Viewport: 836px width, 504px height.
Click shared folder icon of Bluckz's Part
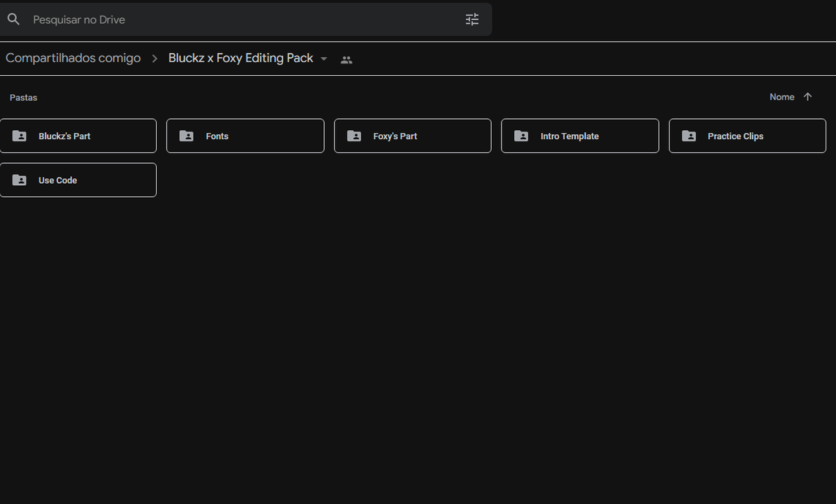pos(20,136)
